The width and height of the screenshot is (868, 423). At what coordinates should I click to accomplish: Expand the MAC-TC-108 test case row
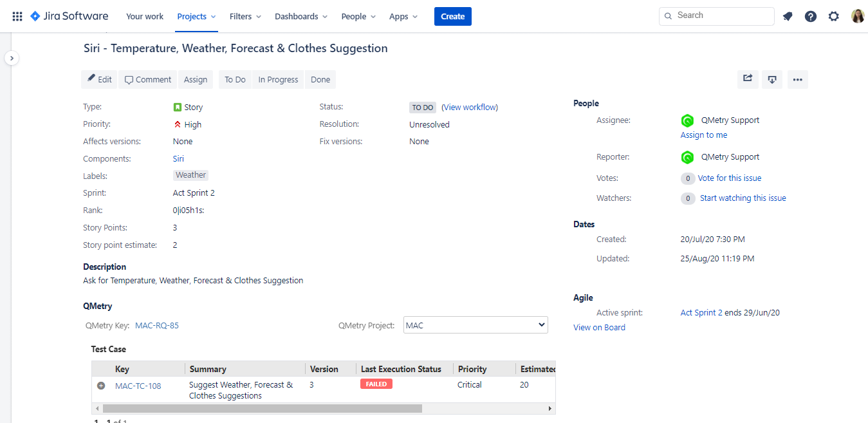click(x=101, y=386)
